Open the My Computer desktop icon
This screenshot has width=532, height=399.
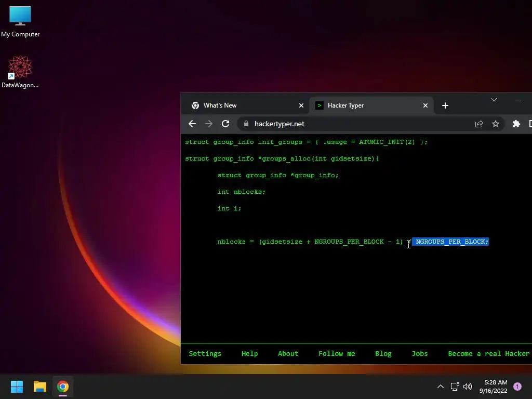coord(20,21)
